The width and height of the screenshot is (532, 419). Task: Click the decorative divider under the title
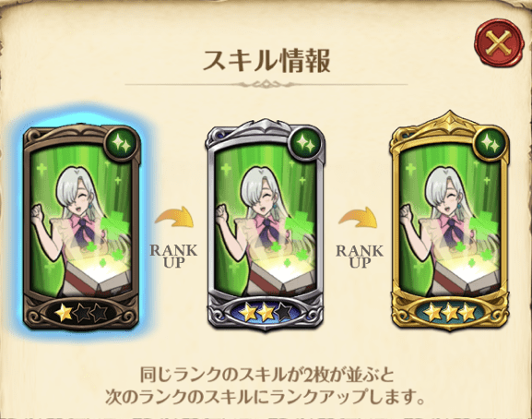(x=266, y=84)
